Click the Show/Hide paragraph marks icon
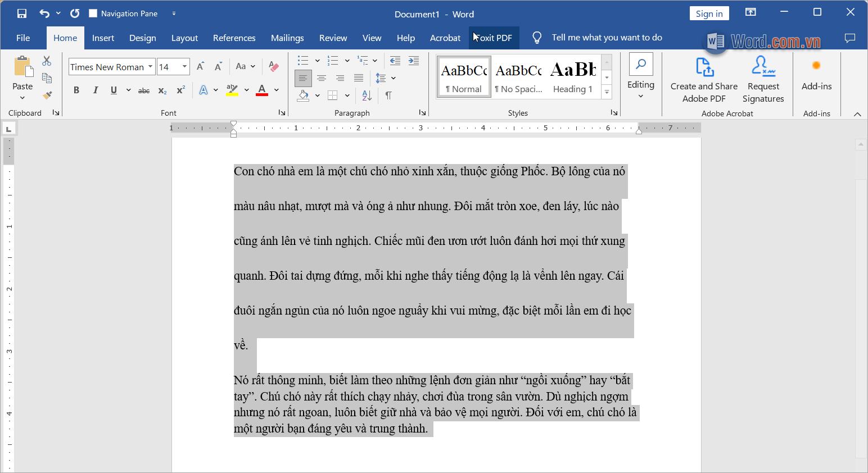The image size is (868, 473). (x=388, y=95)
